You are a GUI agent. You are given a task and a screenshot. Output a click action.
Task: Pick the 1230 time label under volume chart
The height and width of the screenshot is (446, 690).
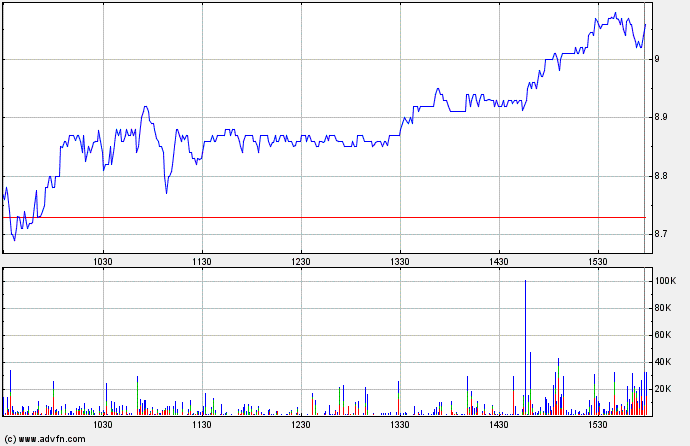301,425
